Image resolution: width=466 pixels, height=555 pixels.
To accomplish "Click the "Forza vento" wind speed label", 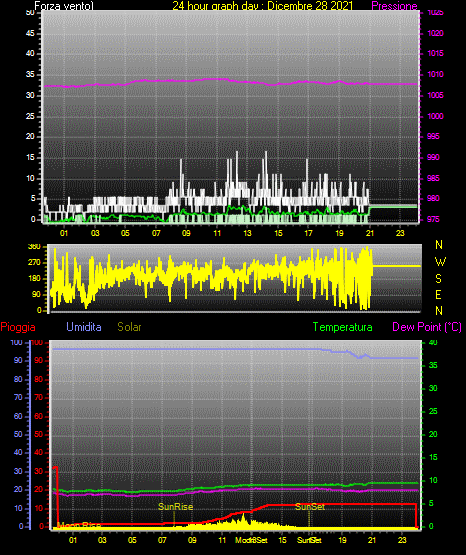I will (x=64, y=6).
